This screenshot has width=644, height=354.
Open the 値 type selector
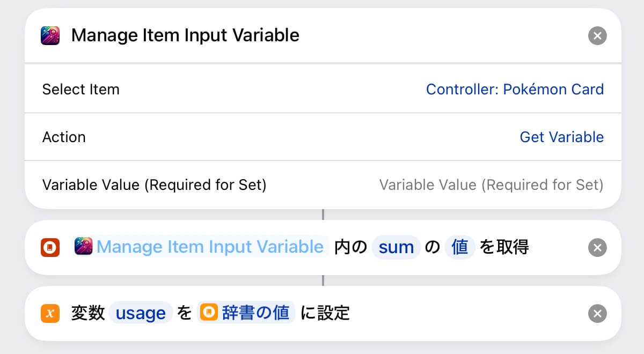pos(460,247)
